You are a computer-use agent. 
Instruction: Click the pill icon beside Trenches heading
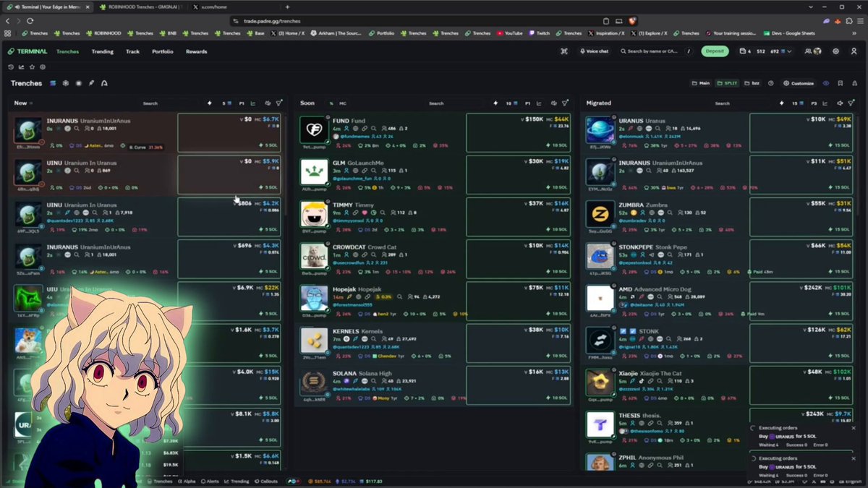(92, 83)
